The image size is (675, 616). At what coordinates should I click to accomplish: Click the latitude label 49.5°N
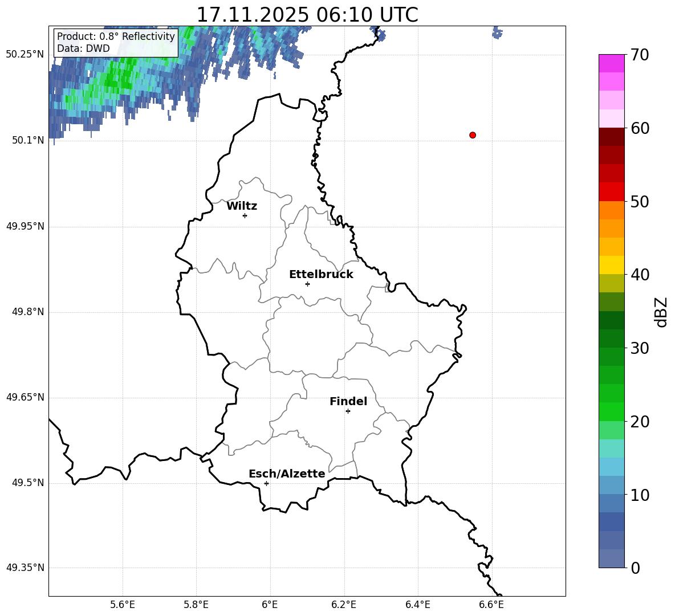coord(28,483)
